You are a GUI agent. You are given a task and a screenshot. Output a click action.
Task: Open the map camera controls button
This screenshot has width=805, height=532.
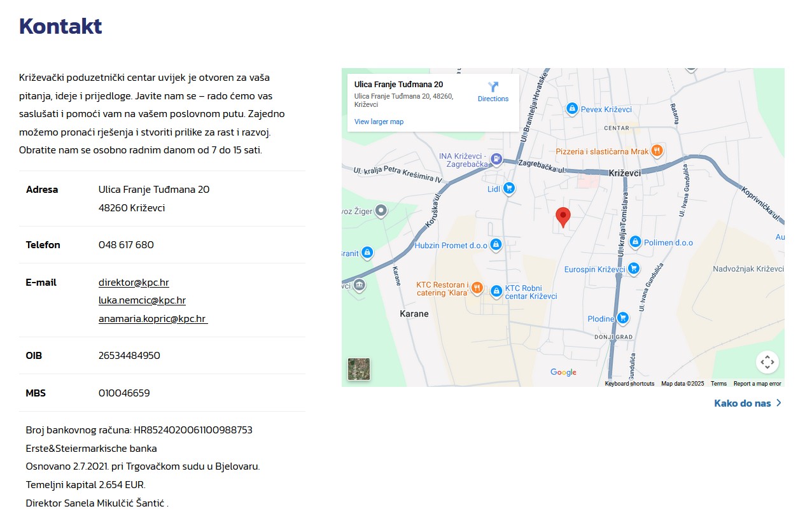pos(767,362)
